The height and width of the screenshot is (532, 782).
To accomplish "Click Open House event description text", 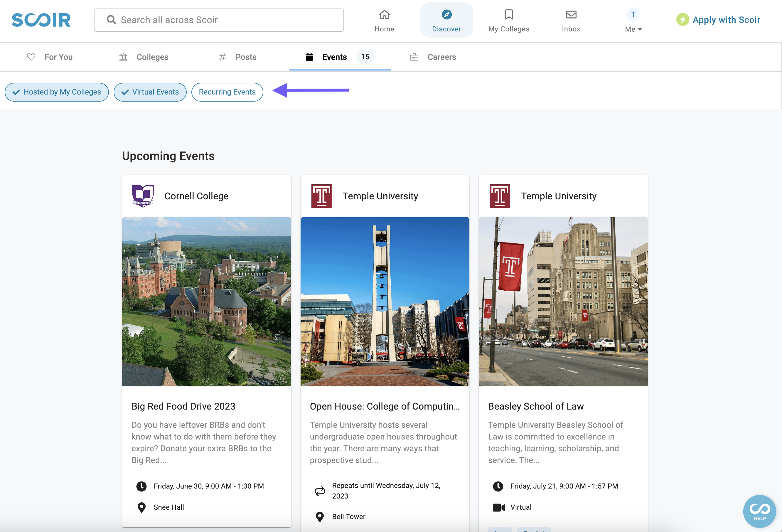I will [x=383, y=442].
